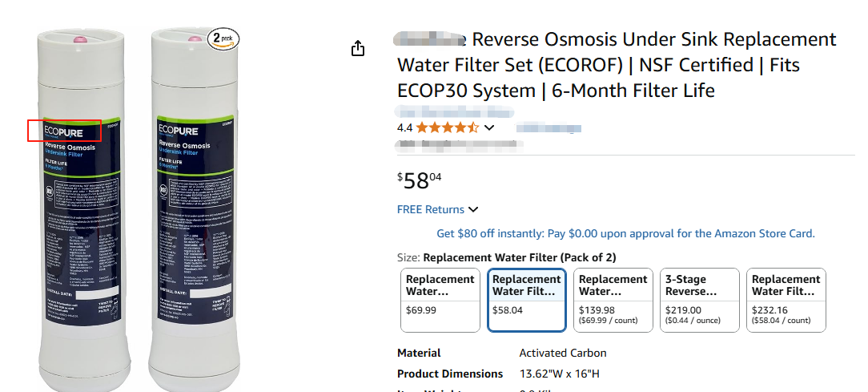This screenshot has height=392, width=868.
Task: Click the orange star rating icons
Action: [x=447, y=127]
